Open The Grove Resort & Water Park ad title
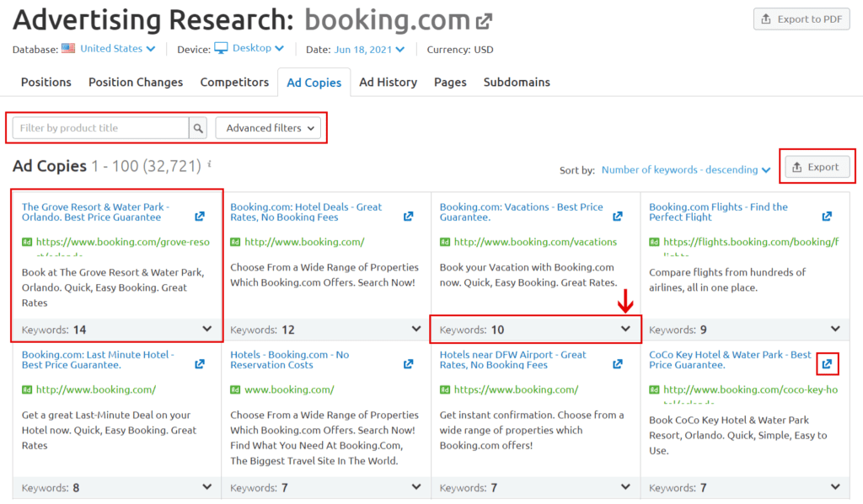This screenshot has height=504, width=863. click(95, 212)
